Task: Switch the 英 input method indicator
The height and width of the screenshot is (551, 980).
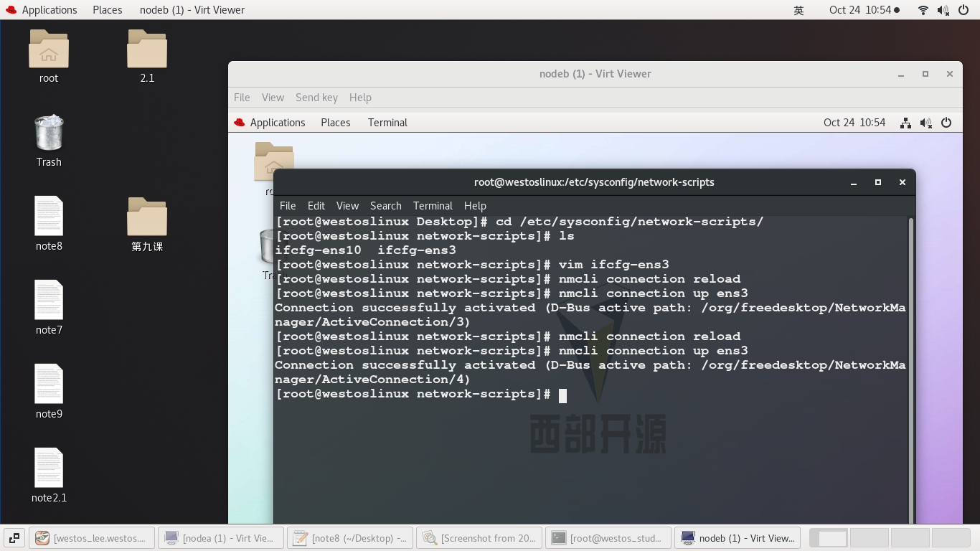Action: [798, 10]
